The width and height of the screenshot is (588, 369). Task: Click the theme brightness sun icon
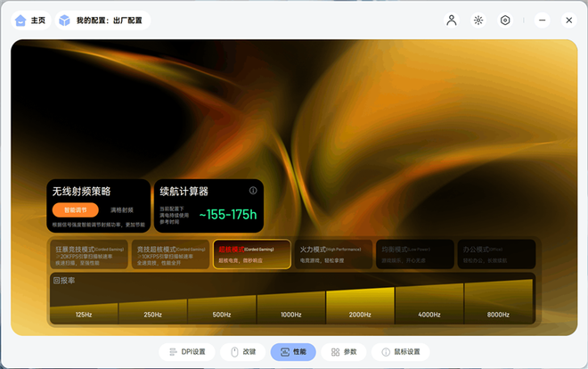(x=478, y=20)
